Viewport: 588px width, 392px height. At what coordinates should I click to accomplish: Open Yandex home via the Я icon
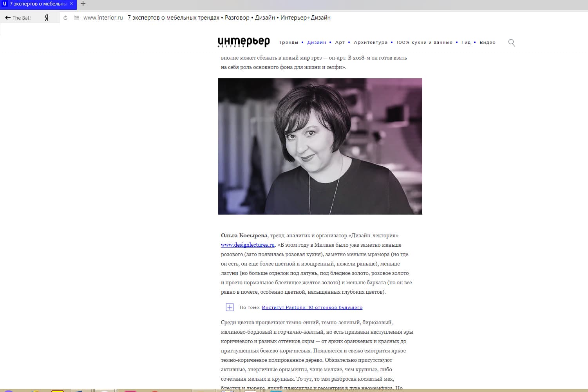pos(47,18)
